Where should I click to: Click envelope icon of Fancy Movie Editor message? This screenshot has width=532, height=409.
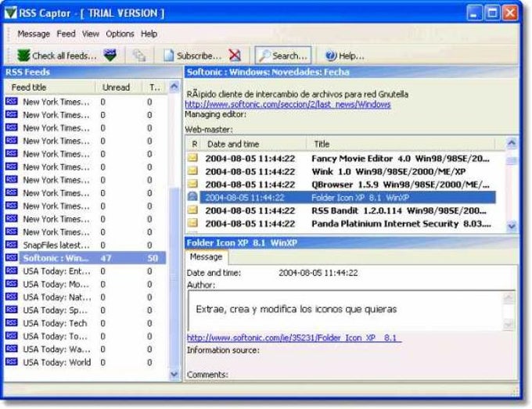coord(192,158)
